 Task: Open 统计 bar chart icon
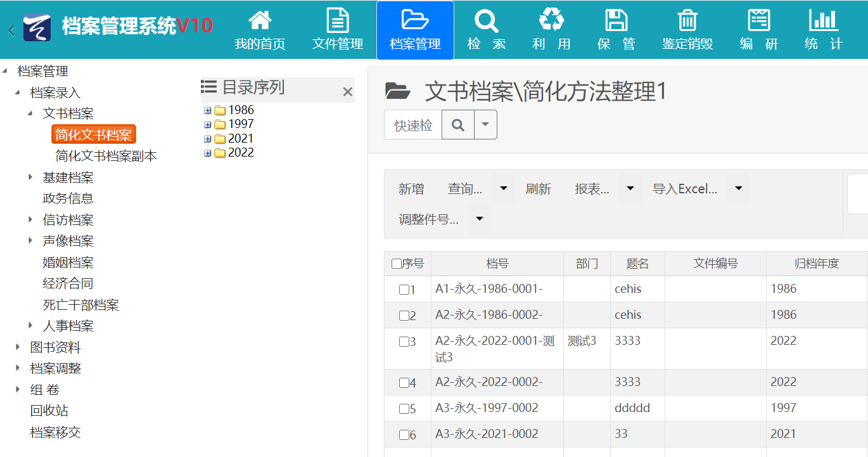(823, 21)
